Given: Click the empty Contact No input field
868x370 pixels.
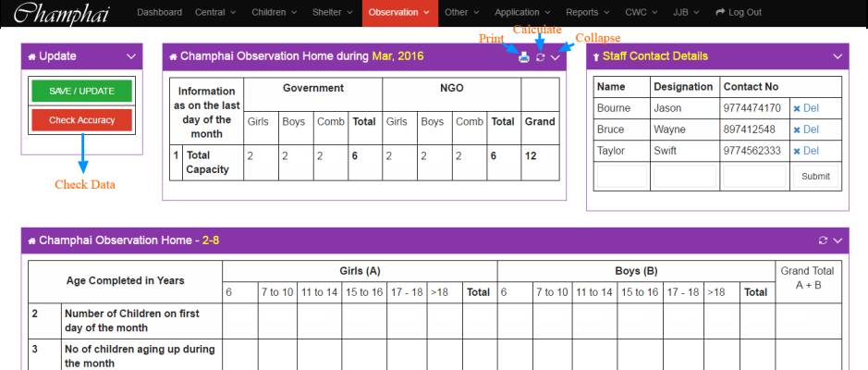Looking at the screenshot, I should 752,176.
